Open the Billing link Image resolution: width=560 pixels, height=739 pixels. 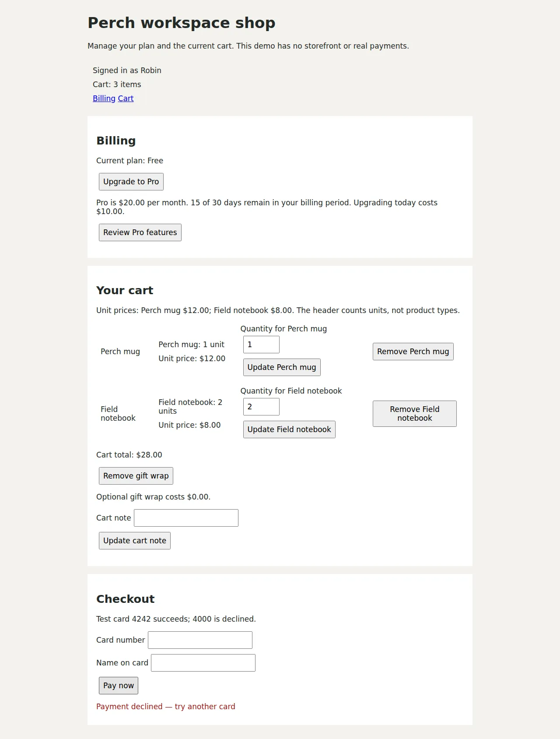click(x=104, y=99)
